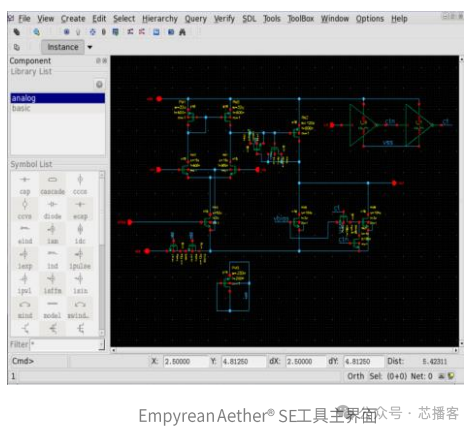
Task: Click the Y coordinate field
Action: coord(244,362)
